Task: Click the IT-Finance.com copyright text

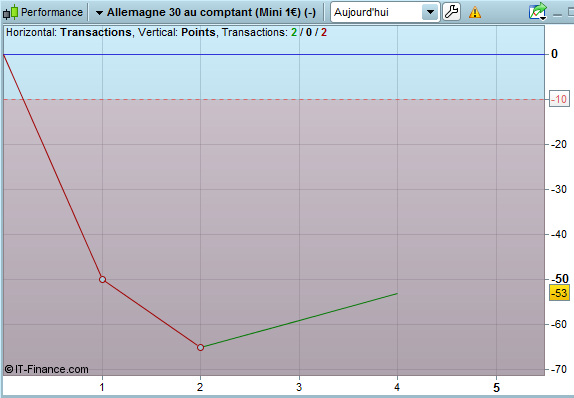Action: [46, 369]
